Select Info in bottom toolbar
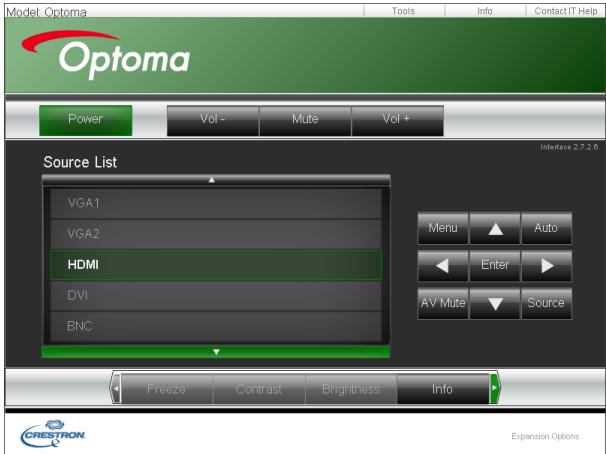Viewport: 606px width, 454px height. tap(443, 389)
